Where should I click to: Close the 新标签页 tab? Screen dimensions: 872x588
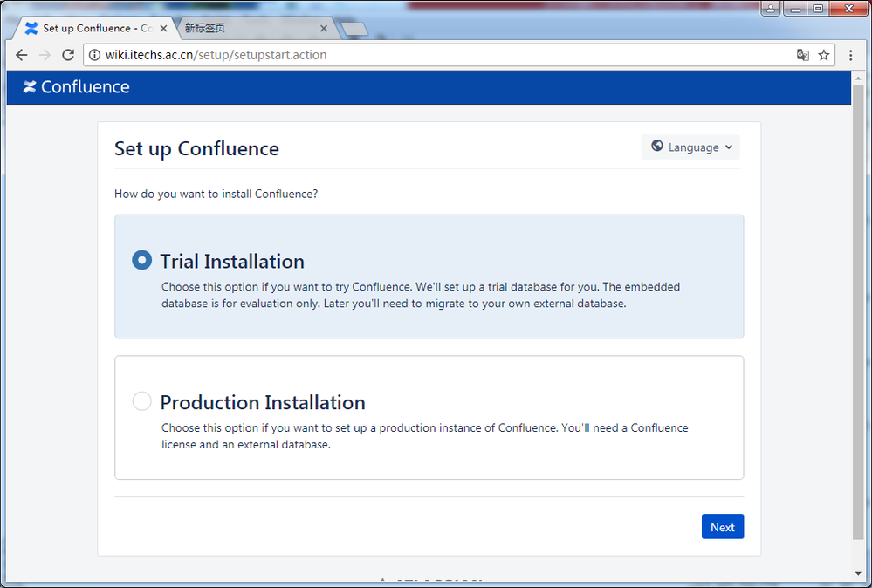click(324, 28)
